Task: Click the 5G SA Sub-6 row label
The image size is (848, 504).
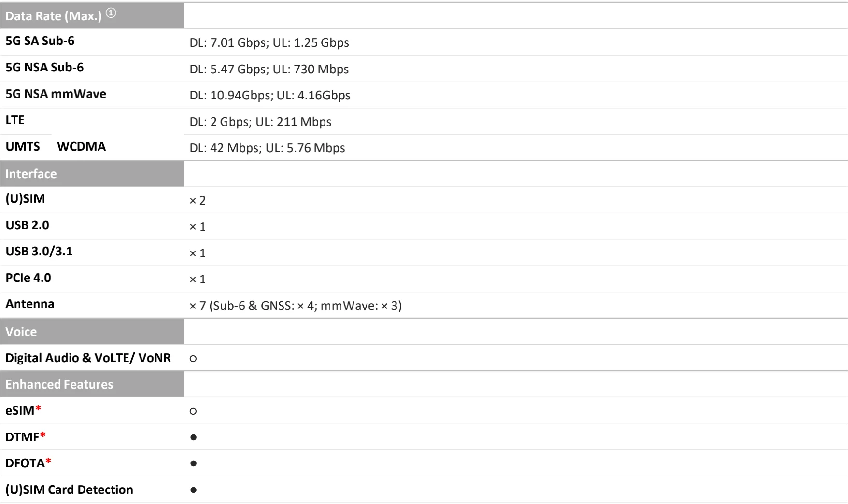Action: 40,41
